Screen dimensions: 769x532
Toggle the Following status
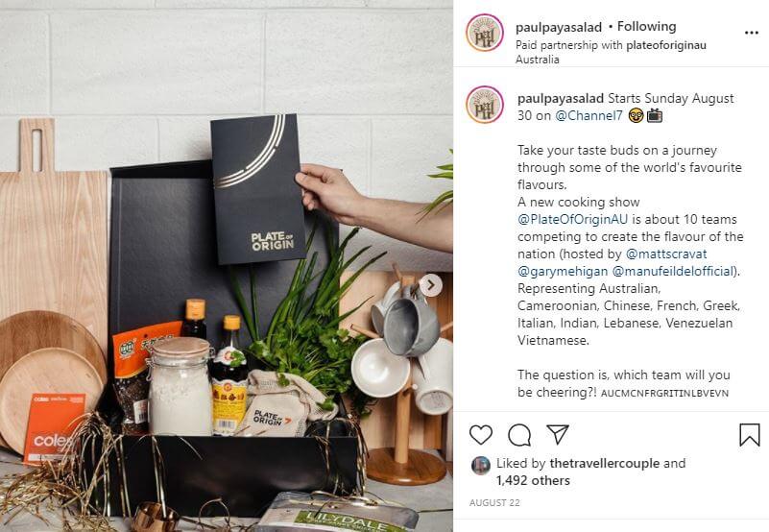(646, 27)
